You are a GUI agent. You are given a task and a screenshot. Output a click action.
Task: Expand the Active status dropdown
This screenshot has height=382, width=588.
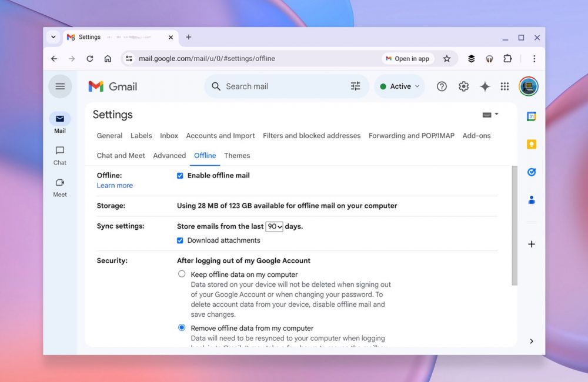pos(400,86)
